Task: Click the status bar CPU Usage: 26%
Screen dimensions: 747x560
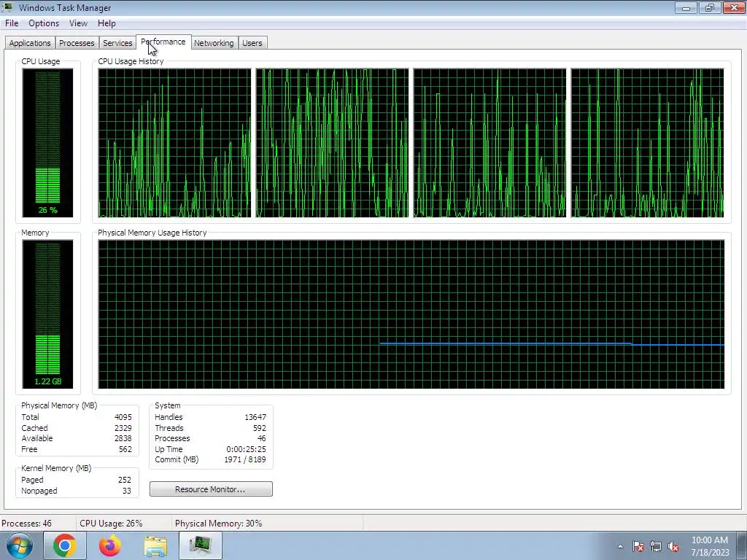Action: pos(111,524)
